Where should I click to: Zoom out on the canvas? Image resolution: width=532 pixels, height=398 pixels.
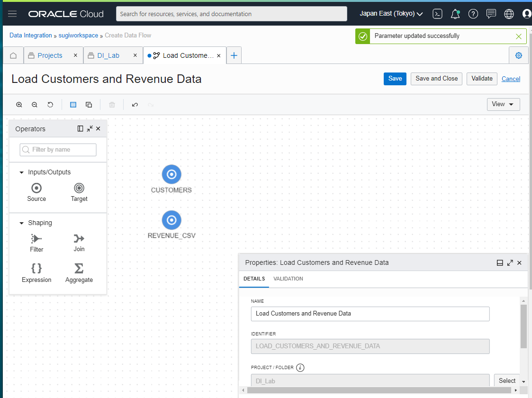[x=35, y=105]
